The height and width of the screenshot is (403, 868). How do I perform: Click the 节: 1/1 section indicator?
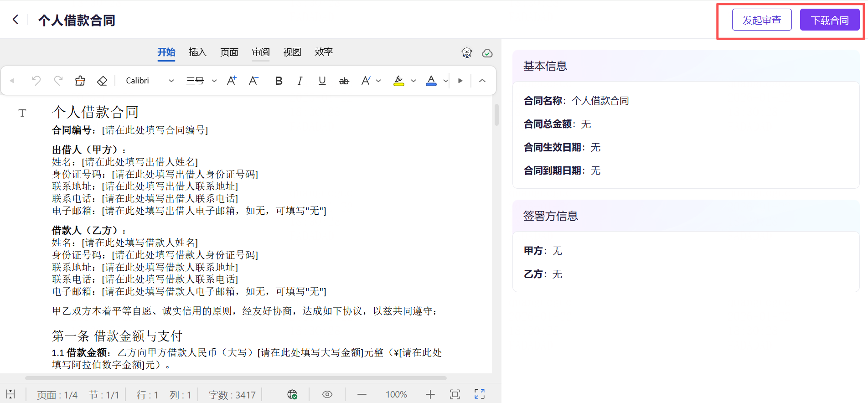tap(104, 395)
